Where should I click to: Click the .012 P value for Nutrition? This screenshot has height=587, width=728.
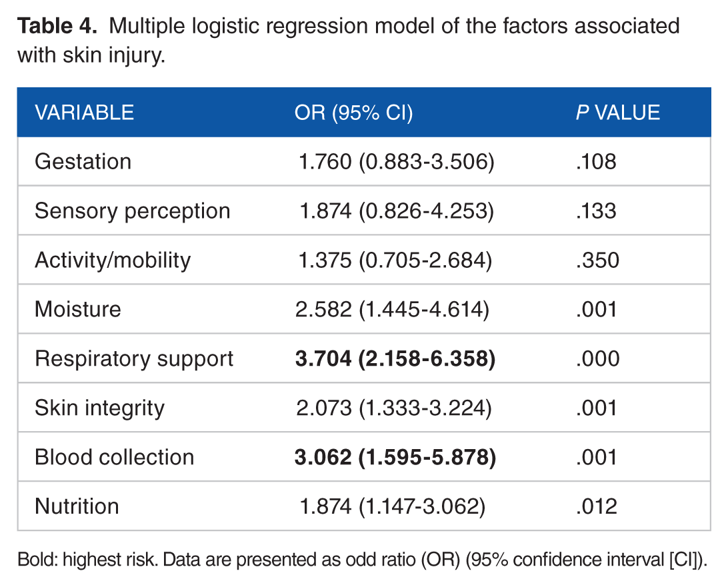pos(597,507)
